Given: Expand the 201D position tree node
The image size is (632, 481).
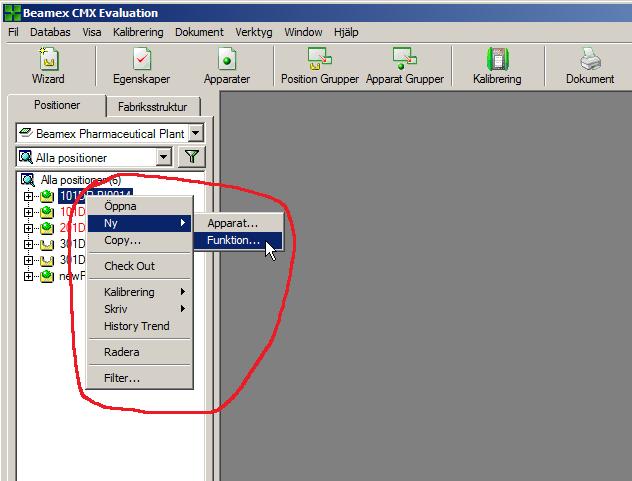Looking at the screenshot, I should [28, 228].
